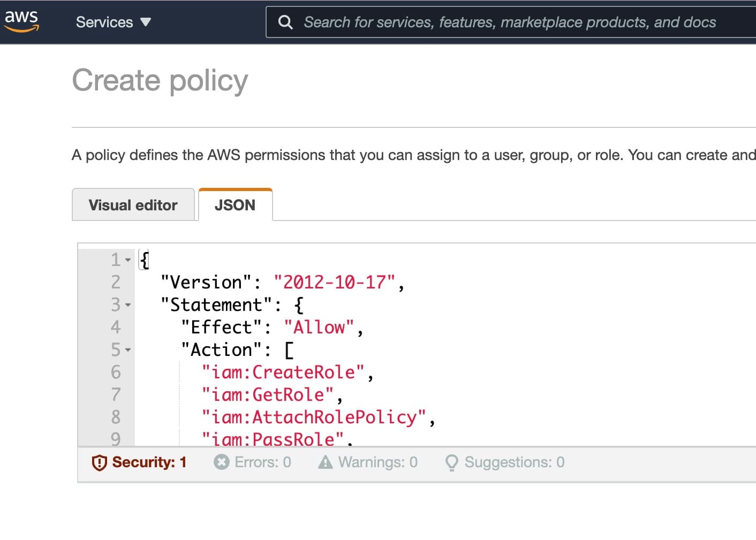The width and height of the screenshot is (756, 540).
Task: Click the "iam:GetRole" action line
Action: point(268,394)
